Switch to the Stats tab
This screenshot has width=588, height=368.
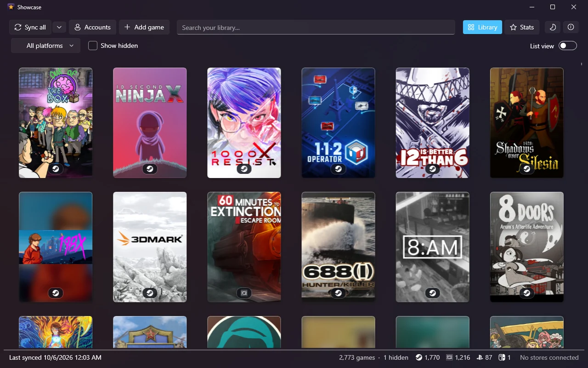tap(521, 27)
